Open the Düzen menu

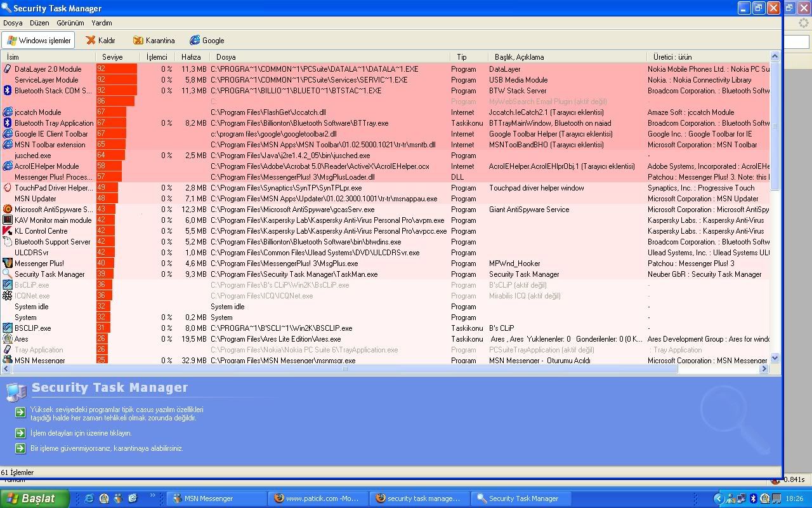pos(39,23)
